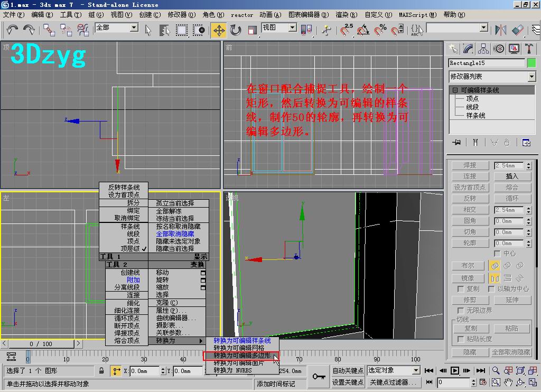Open the 修改器列表 dropdown
541x392 pixels.
(531, 77)
